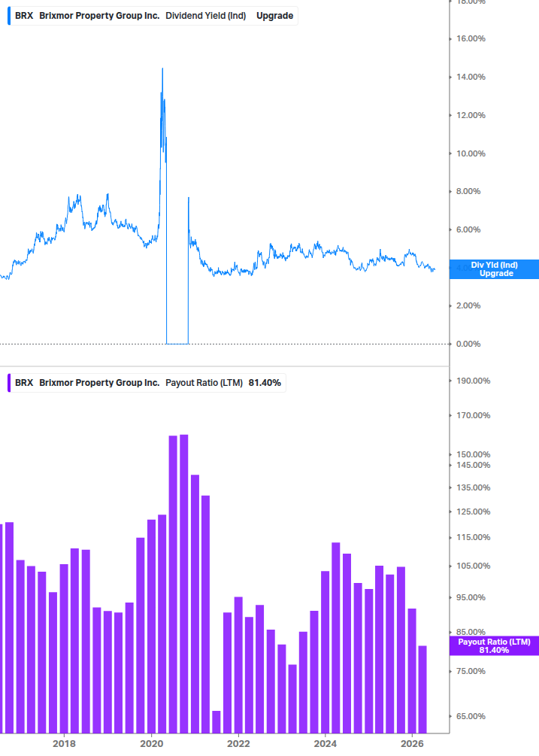Click the 6.00% tick on yield axis
This screenshot has height=756, width=539.
click(468, 229)
